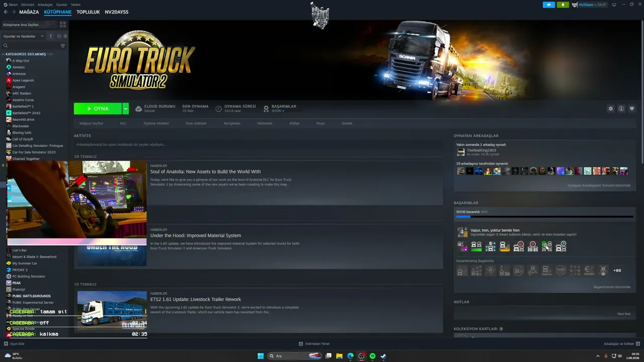Open Oyunlar ve Yazılımlar filter dropdown
This screenshot has width=644, height=362.
pos(24,36)
